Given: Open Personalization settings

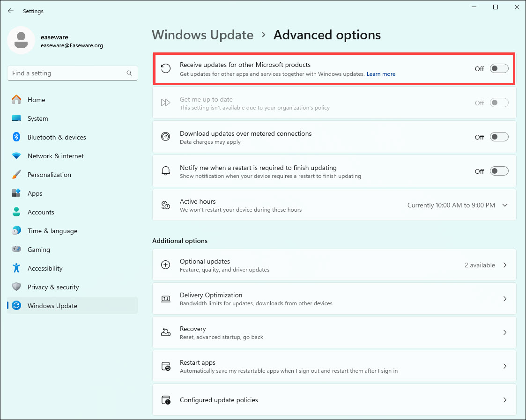Looking at the screenshot, I should tap(73, 175).
